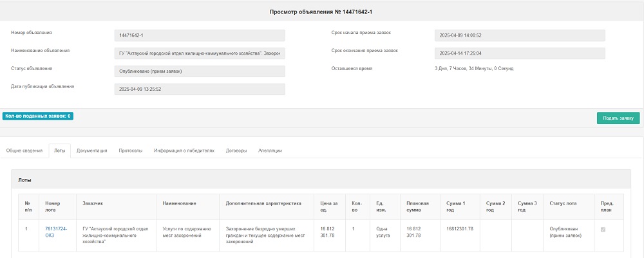Switch to the Документация tab
The height and width of the screenshot is (258, 644).
click(91, 151)
